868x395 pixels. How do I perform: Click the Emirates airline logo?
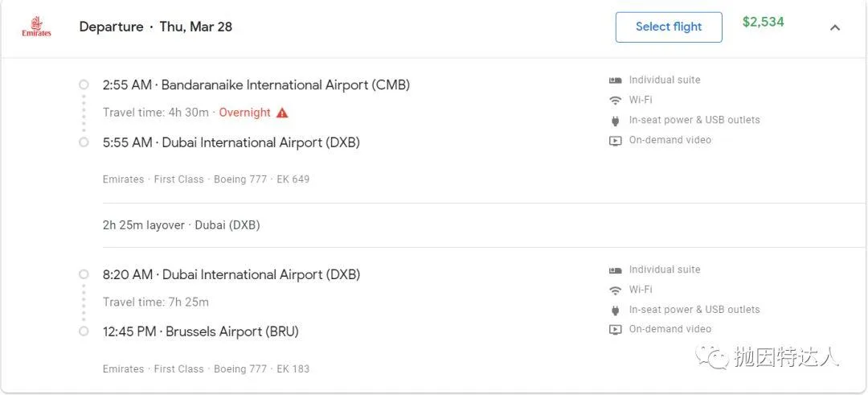coord(36,27)
